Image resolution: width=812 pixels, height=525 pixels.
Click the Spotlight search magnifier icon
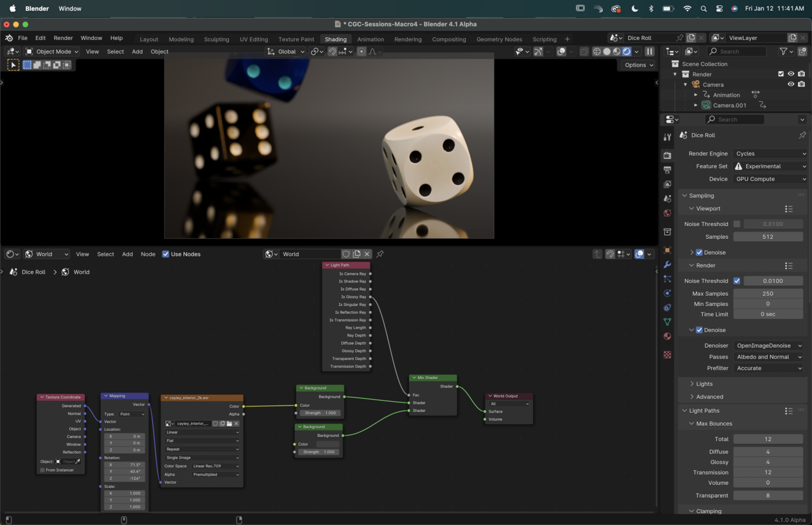704,9
